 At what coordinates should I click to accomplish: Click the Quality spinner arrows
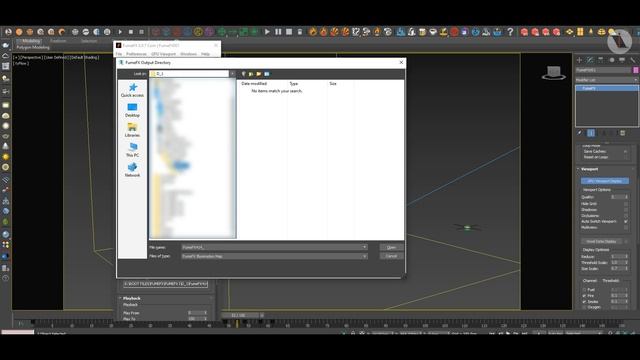pyautogui.click(x=626, y=197)
